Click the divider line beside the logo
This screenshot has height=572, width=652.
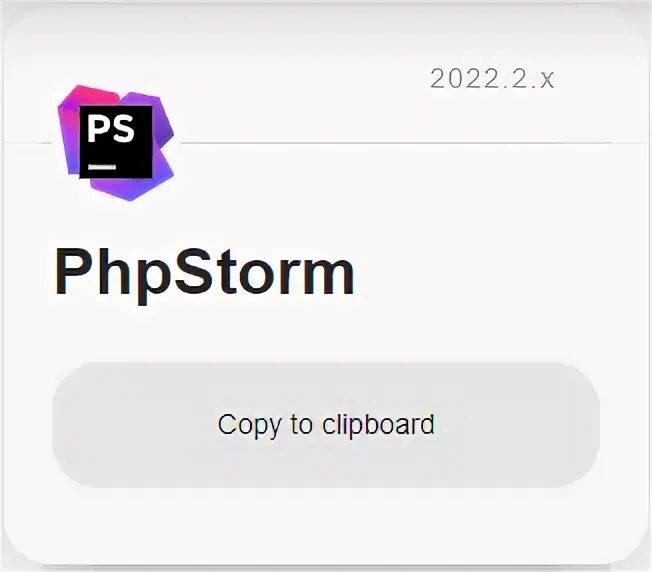click(395, 143)
